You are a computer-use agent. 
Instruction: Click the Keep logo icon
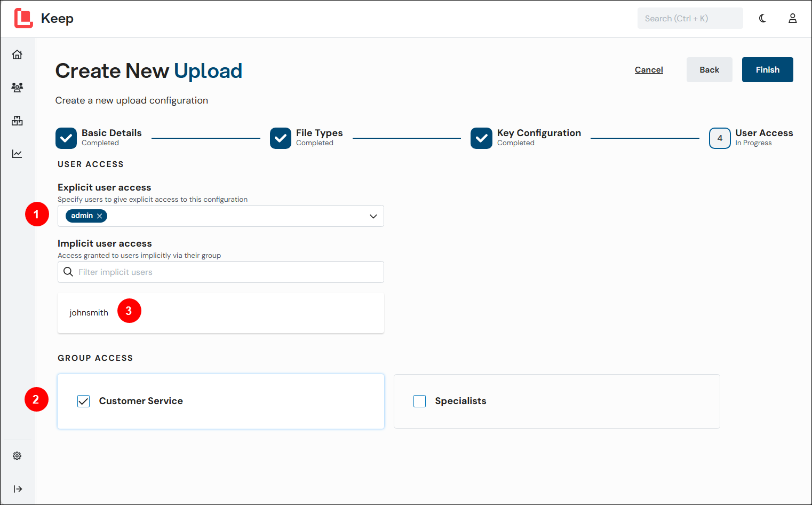23,18
